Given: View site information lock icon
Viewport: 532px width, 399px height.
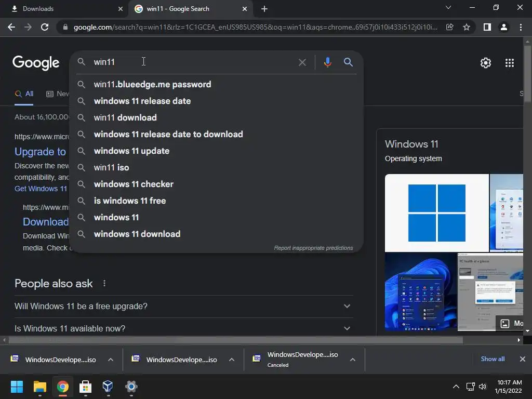Looking at the screenshot, I should [65, 27].
